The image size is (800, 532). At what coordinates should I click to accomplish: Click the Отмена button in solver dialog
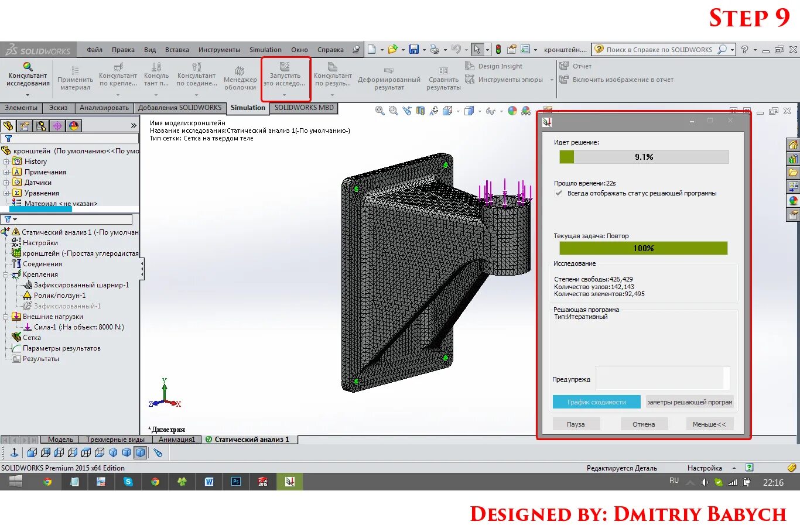click(644, 424)
